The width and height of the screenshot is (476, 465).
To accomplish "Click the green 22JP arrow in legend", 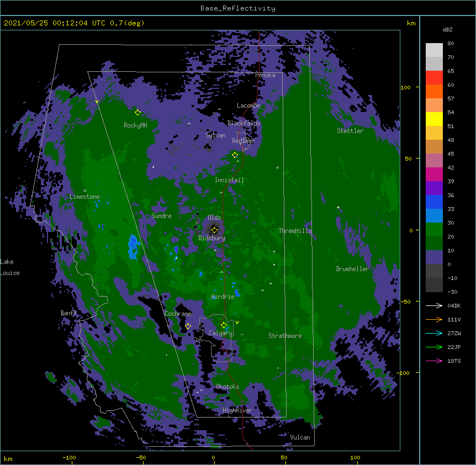I will [434, 347].
